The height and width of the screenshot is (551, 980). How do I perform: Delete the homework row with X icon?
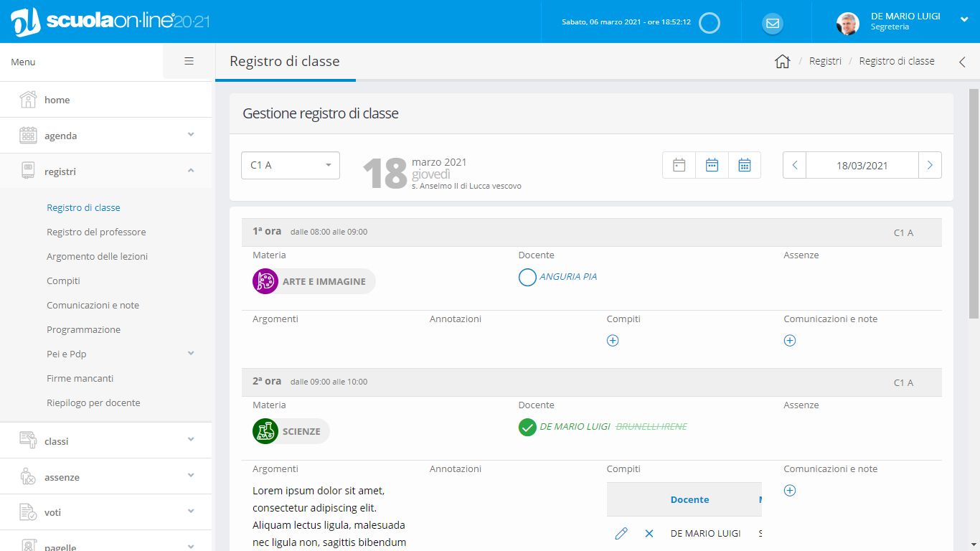(649, 533)
